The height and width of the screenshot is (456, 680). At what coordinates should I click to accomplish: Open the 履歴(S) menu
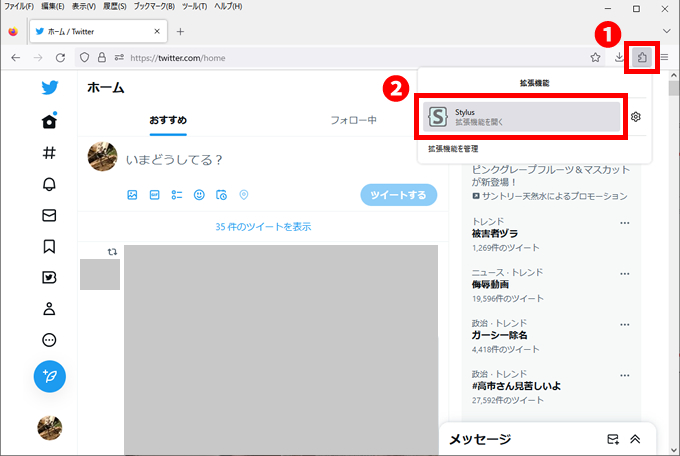coord(115,7)
